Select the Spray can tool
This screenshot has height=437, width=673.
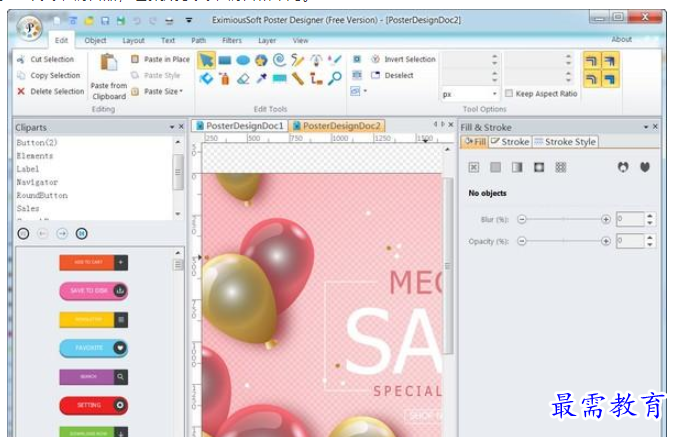[x=224, y=79]
